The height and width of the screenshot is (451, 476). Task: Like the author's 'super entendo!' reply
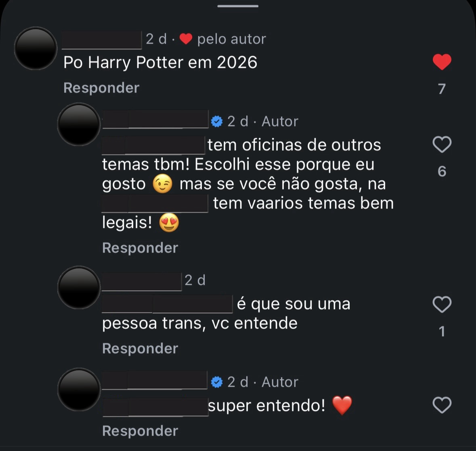(442, 405)
